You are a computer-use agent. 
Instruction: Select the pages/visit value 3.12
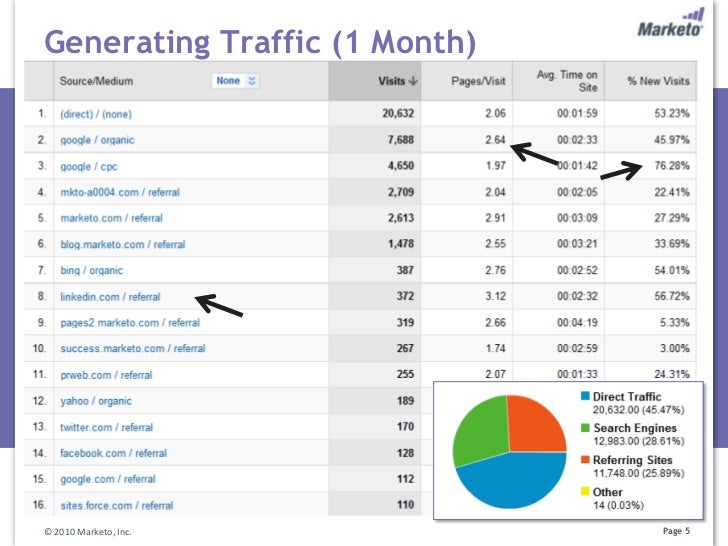coord(495,296)
